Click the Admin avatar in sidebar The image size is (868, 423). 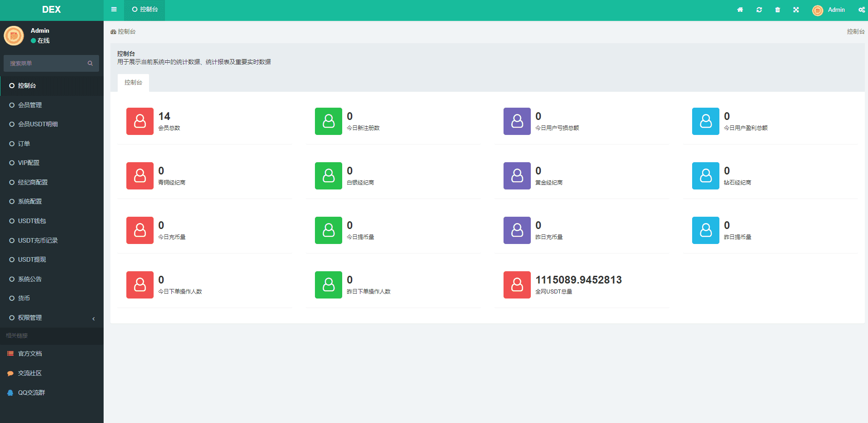click(14, 35)
